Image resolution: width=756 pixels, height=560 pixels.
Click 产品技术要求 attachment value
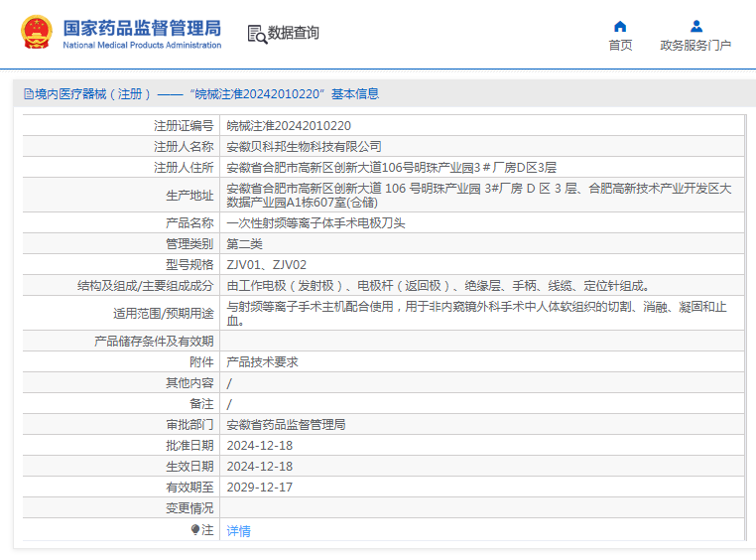[x=262, y=362]
